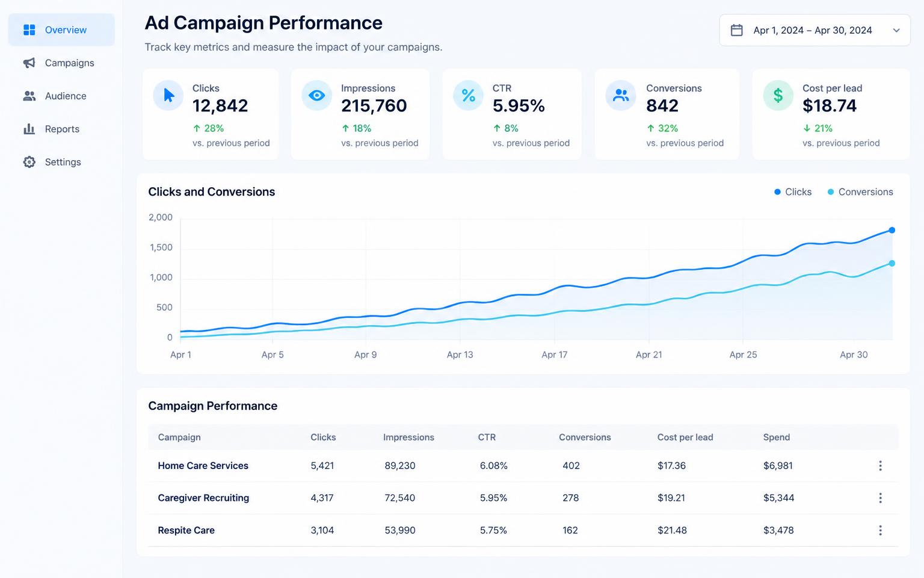
Task: Click the 53,990 impressions cell
Action: click(x=400, y=530)
